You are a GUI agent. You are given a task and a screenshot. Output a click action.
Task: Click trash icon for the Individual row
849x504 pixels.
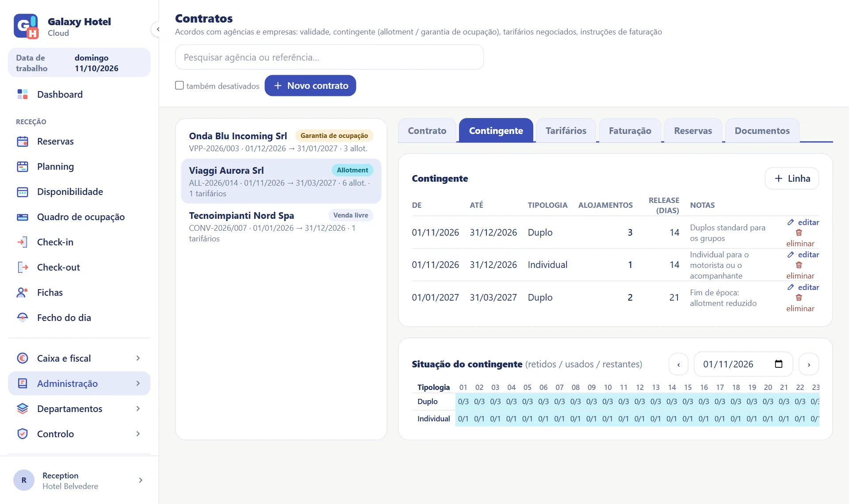[799, 265]
